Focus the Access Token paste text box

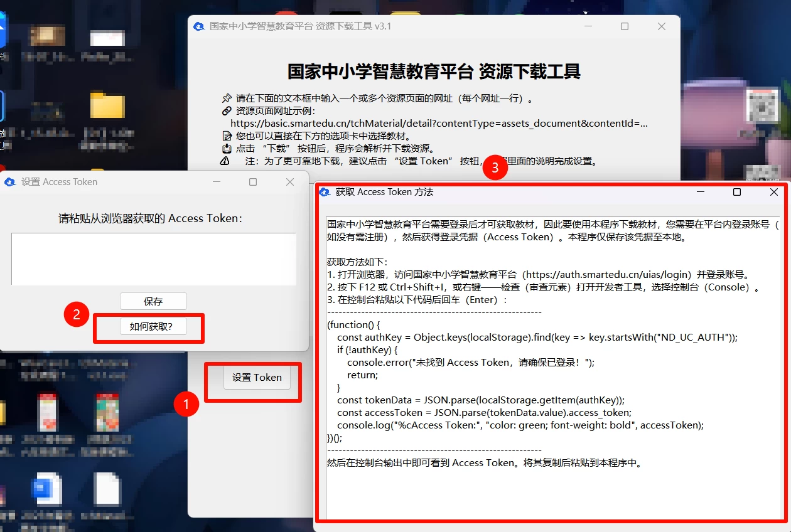(154, 259)
